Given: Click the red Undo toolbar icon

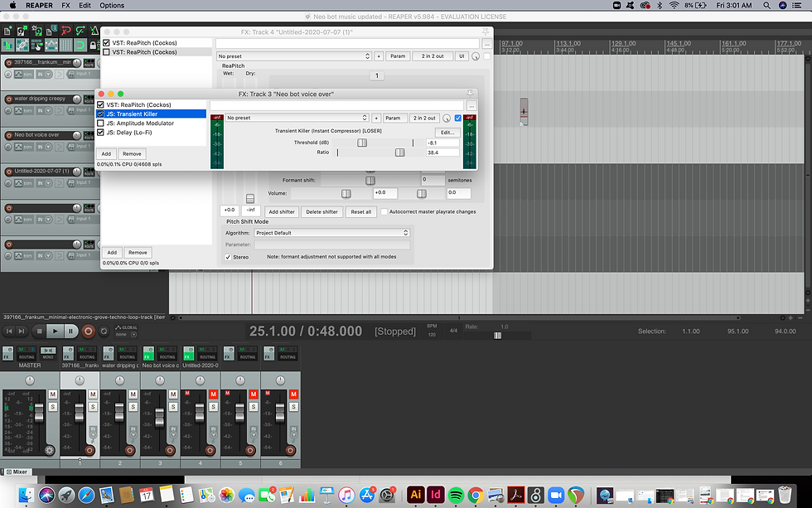Looking at the screenshot, I should click(x=65, y=31).
